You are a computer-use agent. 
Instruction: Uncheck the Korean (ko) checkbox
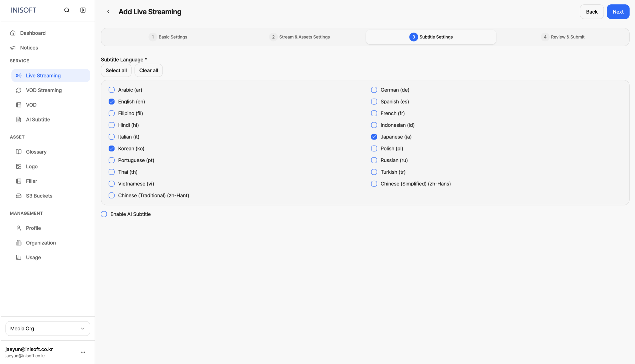pos(111,148)
